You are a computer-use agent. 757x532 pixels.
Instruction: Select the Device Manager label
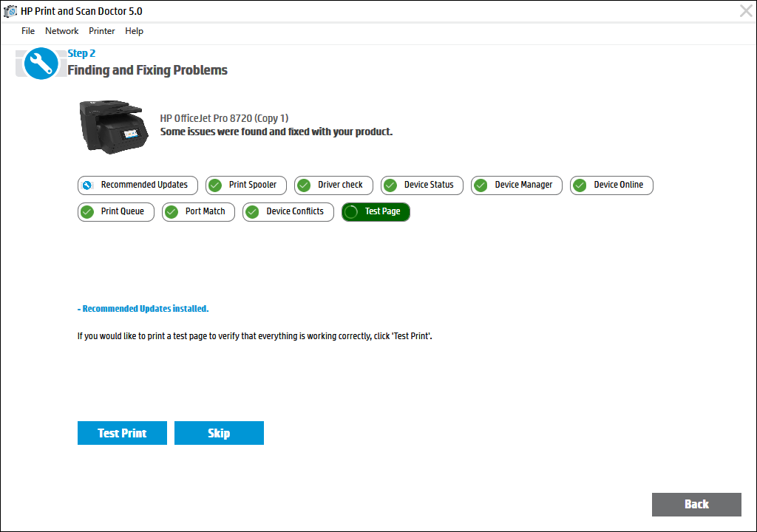(x=524, y=185)
